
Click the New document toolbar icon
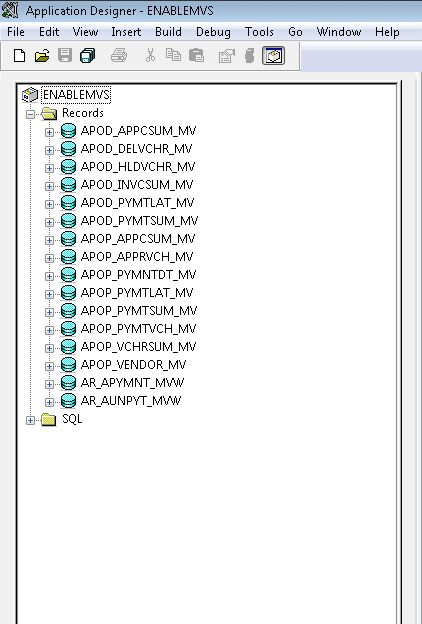click(x=20, y=56)
